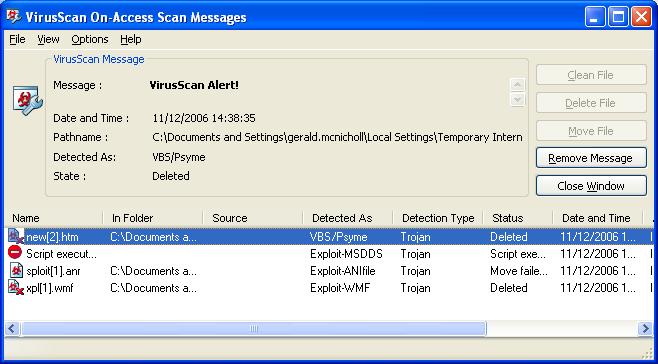The image size is (658, 364).
Task: Click the horizontal scrollbar left arrow
Action: (12, 329)
